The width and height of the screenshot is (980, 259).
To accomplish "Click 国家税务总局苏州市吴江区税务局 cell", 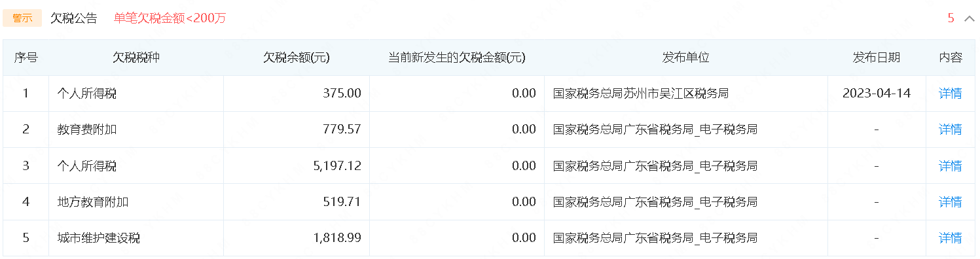I will click(x=641, y=94).
